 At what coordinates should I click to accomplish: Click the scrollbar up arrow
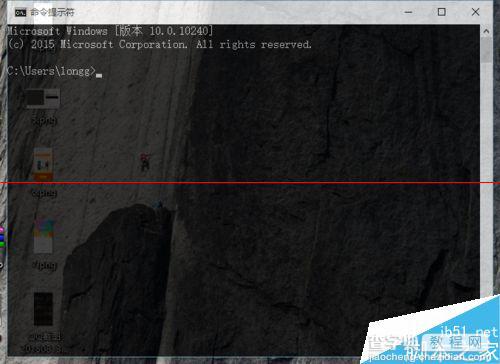486,31
